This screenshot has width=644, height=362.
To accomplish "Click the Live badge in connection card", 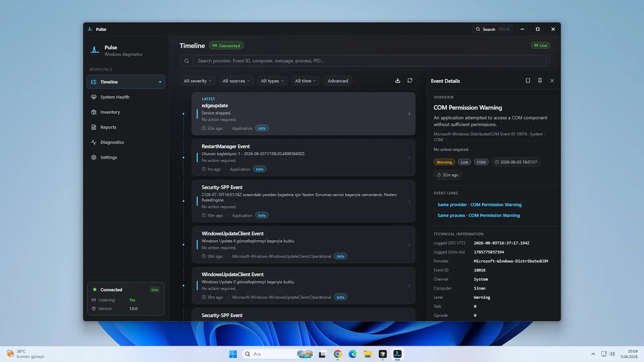I will (155, 290).
